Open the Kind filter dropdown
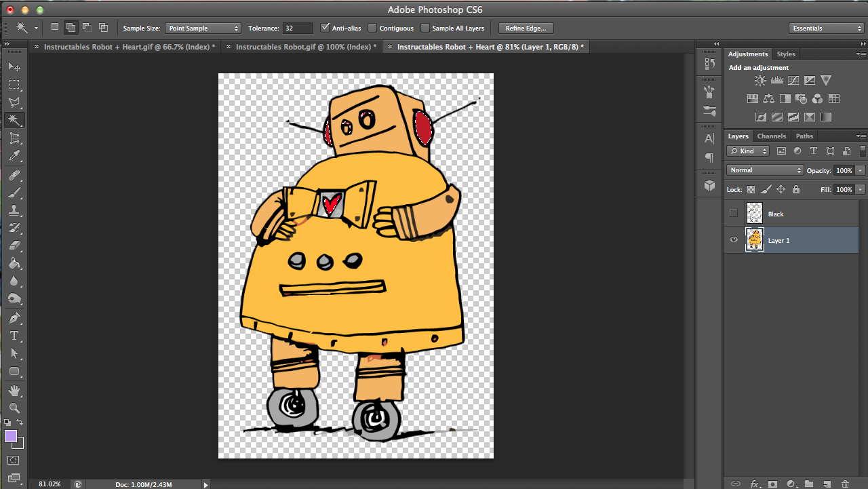 (x=748, y=151)
